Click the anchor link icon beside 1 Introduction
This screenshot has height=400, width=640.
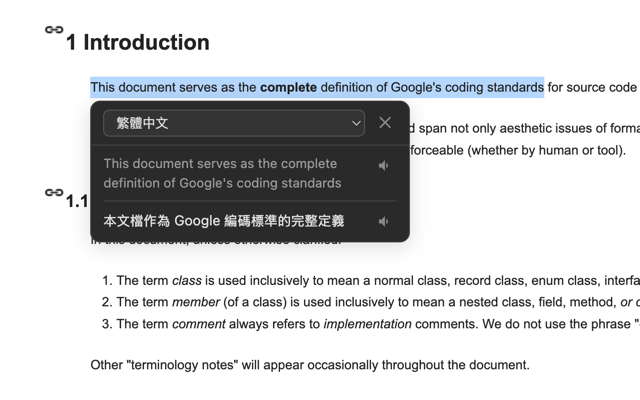(54, 30)
